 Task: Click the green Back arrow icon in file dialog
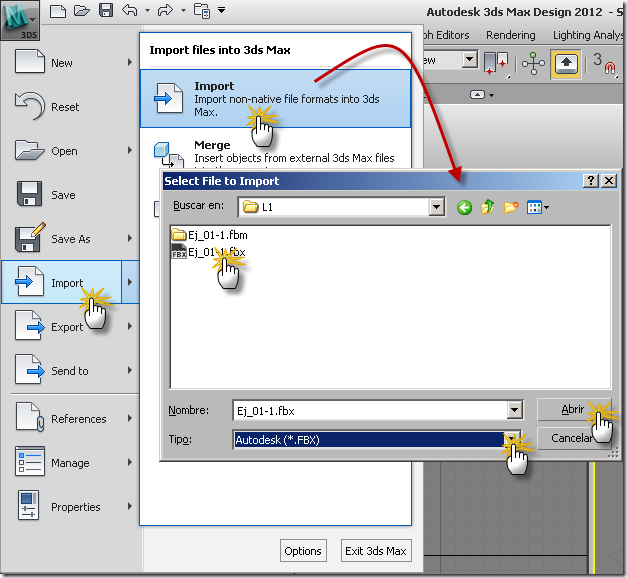[x=464, y=207]
